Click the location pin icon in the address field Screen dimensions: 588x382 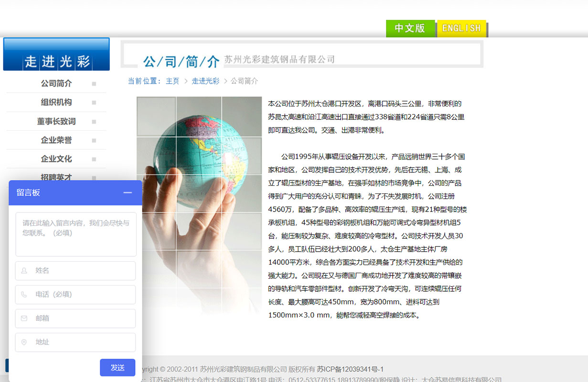tap(24, 342)
